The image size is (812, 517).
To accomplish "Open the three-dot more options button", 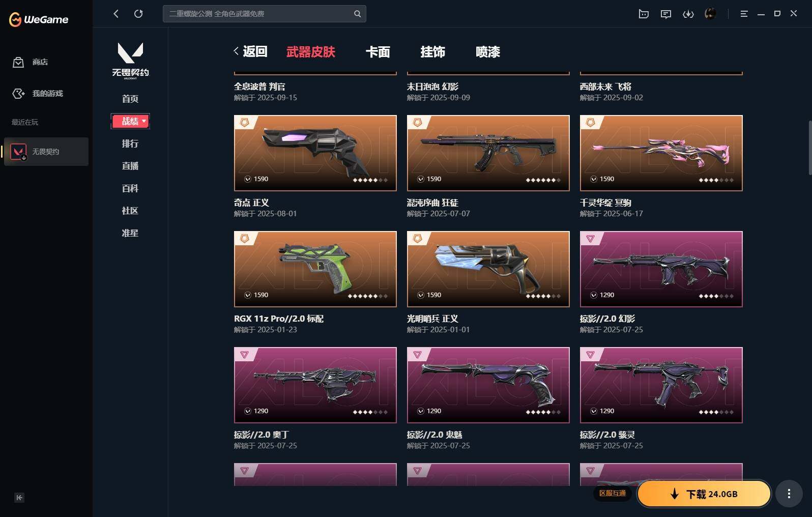I will pos(789,494).
